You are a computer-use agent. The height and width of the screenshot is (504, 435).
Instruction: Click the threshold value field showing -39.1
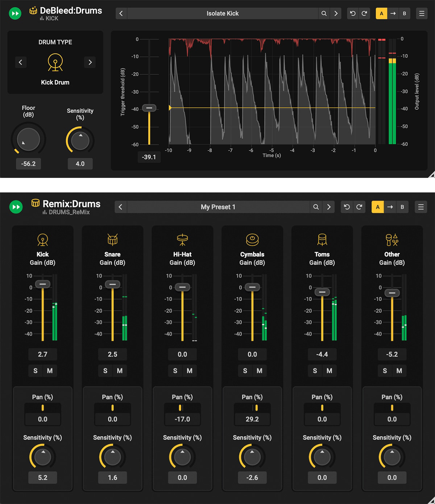pyautogui.click(x=149, y=157)
